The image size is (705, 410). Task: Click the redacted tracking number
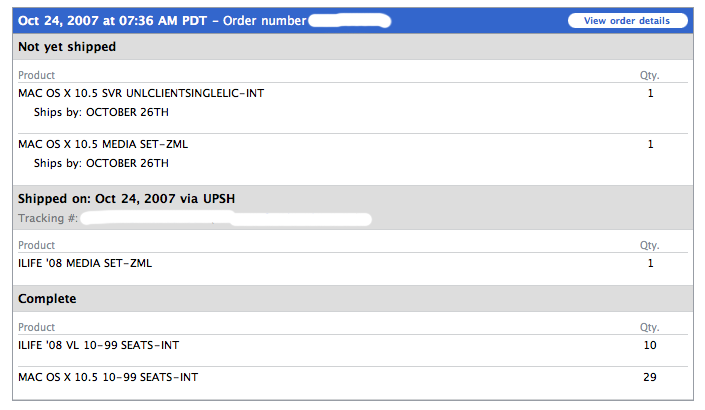226,217
